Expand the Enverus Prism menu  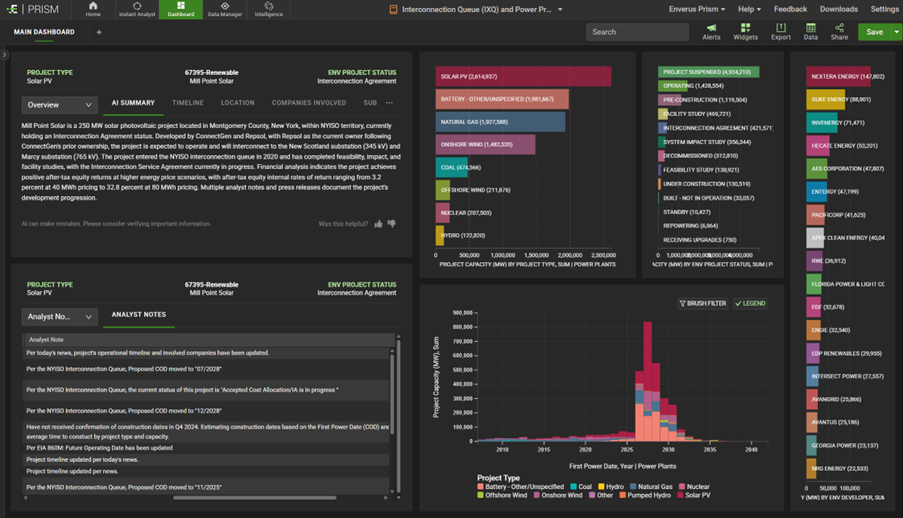pyautogui.click(x=697, y=9)
